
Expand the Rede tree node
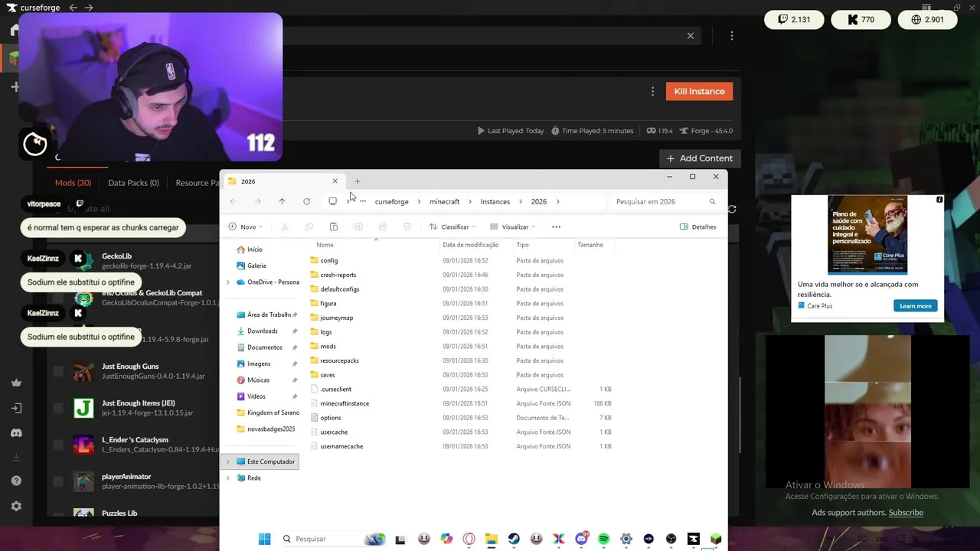227,478
